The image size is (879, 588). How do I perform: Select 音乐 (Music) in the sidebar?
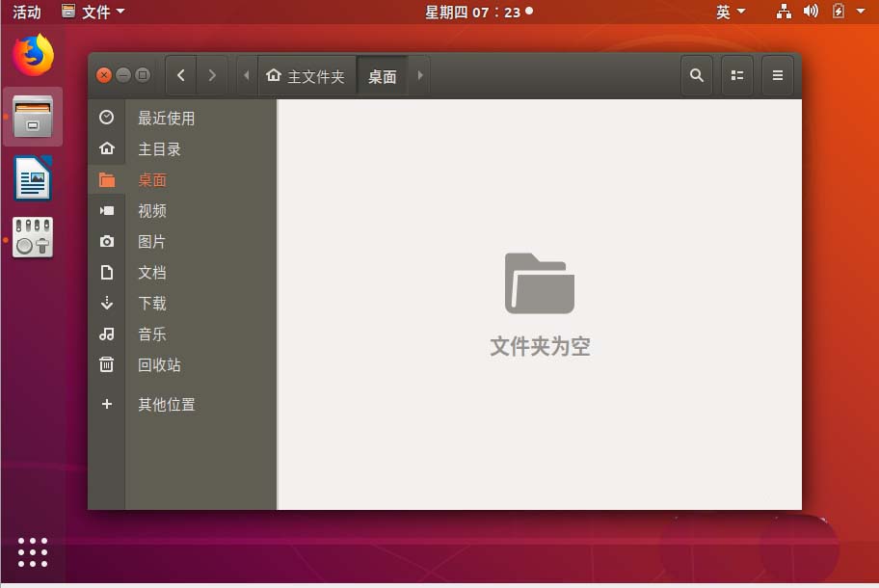pos(151,334)
